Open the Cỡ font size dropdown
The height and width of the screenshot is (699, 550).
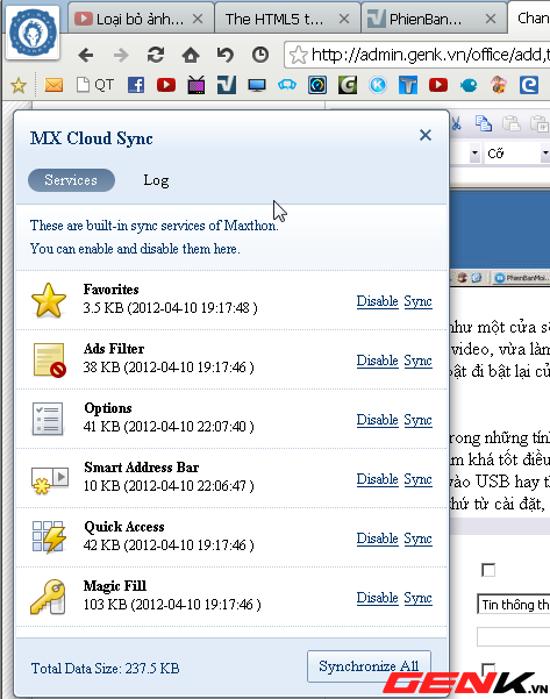point(545,154)
